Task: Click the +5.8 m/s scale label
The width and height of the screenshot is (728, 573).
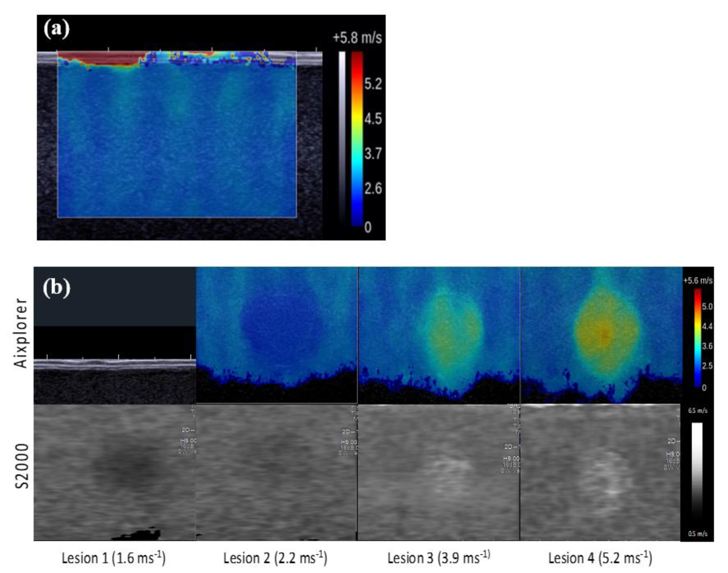Action: pos(357,38)
